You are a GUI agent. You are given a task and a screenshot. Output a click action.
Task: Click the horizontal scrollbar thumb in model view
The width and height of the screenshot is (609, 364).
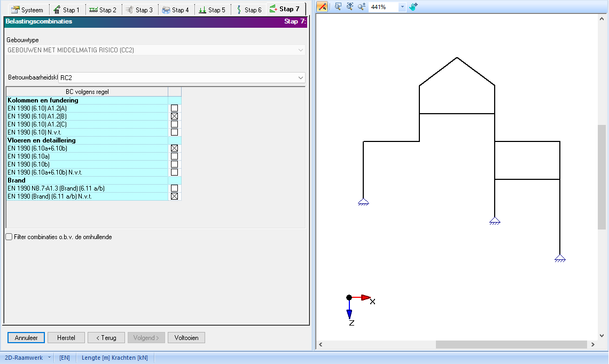coord(511,345)
